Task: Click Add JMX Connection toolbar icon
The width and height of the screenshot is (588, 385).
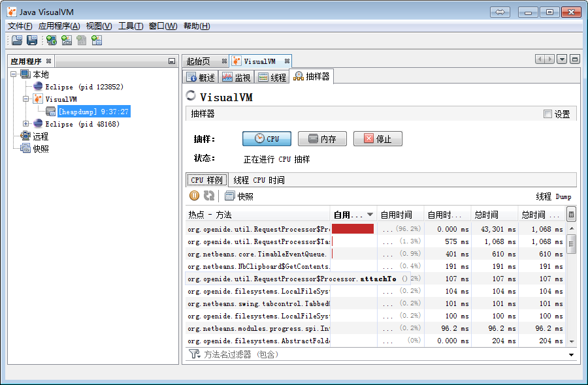Action: coord(67,40)
